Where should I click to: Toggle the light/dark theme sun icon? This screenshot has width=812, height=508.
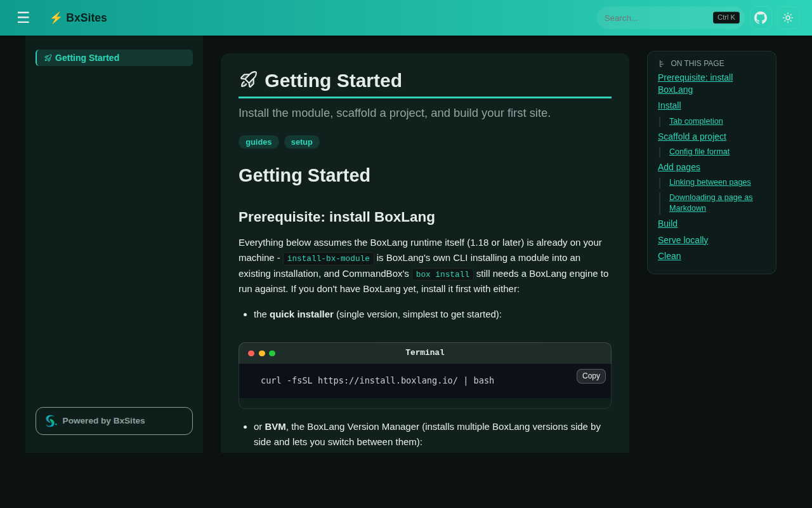point(788,18)
